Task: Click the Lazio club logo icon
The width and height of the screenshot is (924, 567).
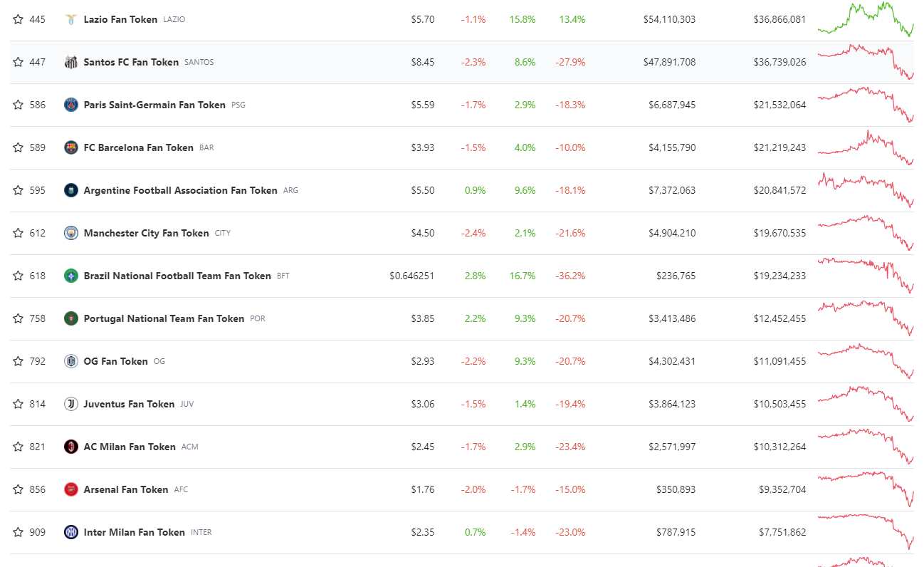Action: (70, 19)
